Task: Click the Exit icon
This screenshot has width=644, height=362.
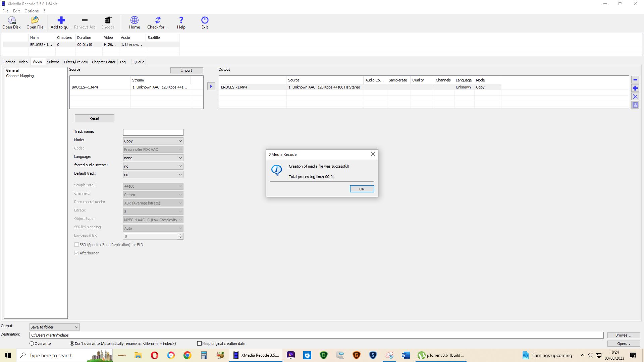Action: click(205, 22)
